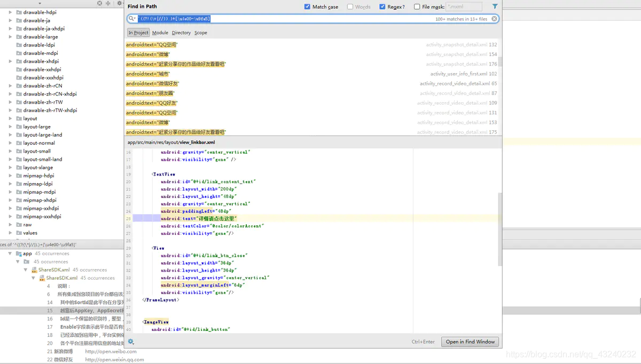Click "100+ matches in 13+ files" status text
Viewport: 641px width, 364px height.
pyautogui.click(x=461, y=19)
